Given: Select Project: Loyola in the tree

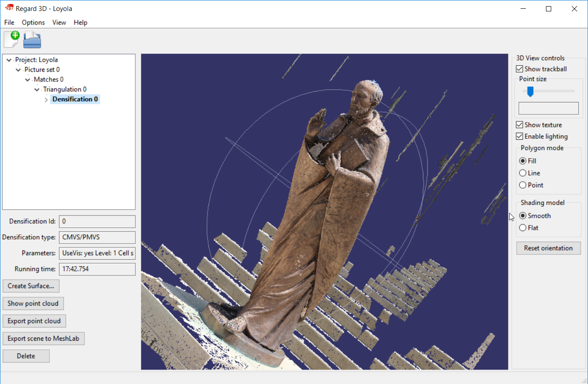Looking at the screenshot, I should tap(36, 60).
